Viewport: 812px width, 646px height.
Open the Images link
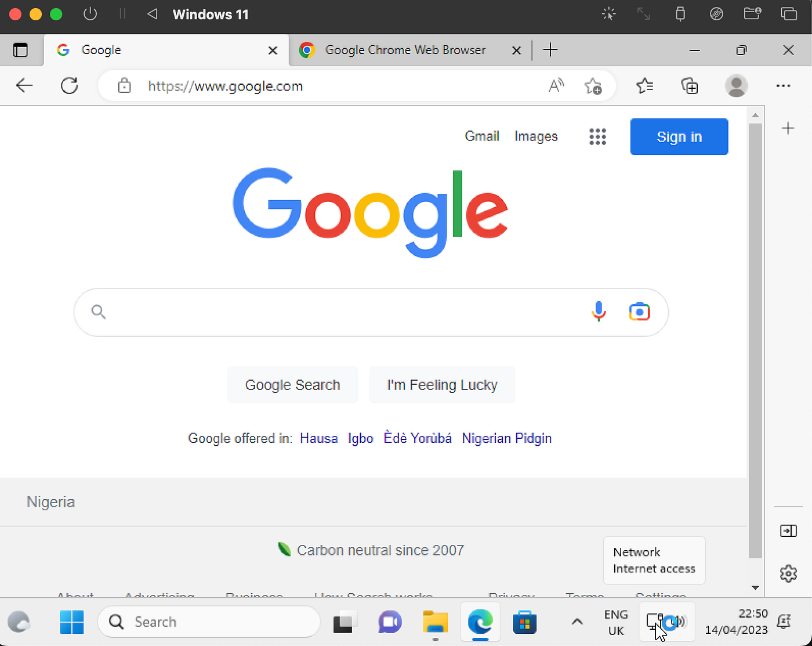pos(536,136)
